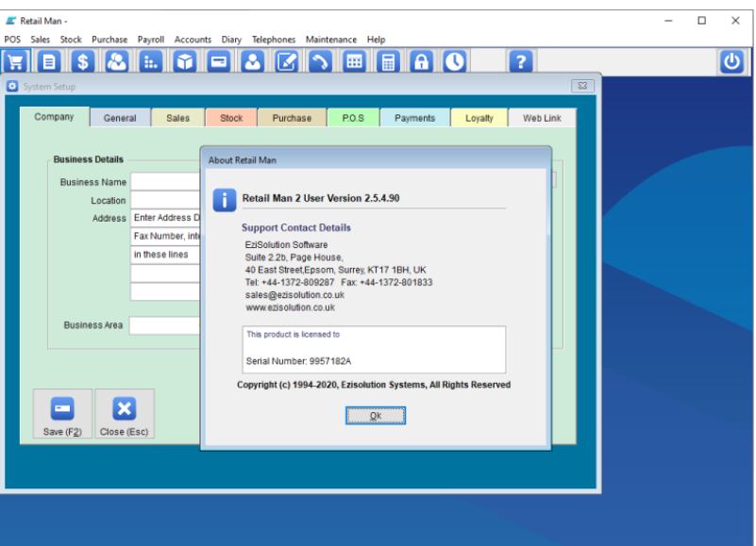Click the question mark help icon

click(x=521, y=62)
